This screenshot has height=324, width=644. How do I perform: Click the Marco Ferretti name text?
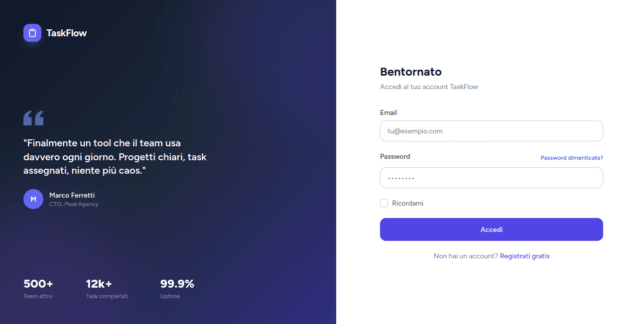pos(72,195)
